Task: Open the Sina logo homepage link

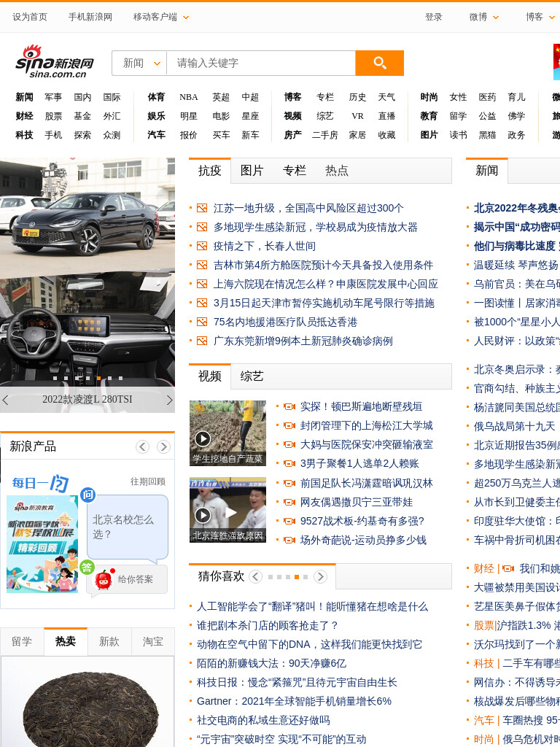Action: (54, 61)
